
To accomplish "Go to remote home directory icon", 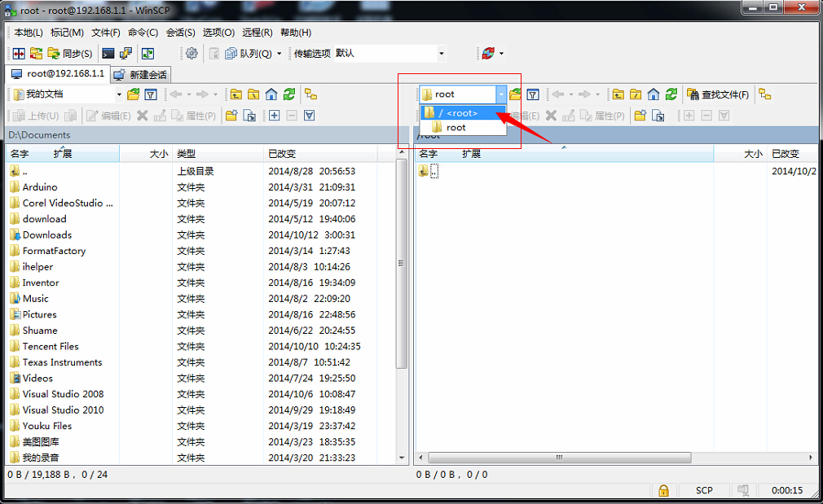I will coord(654,94).
